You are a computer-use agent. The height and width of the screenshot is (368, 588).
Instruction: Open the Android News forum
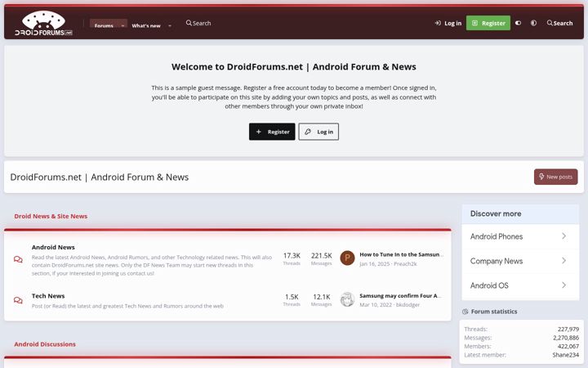click(53, 247)
